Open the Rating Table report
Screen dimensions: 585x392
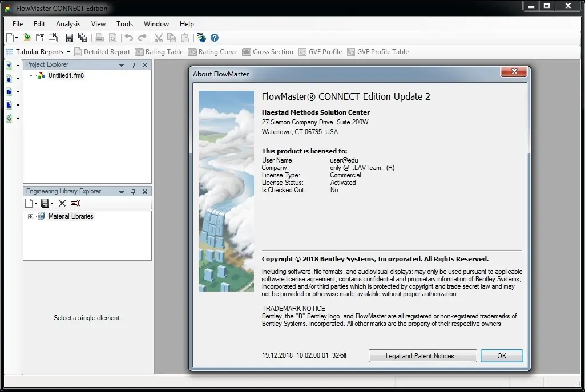click(159, 52)
